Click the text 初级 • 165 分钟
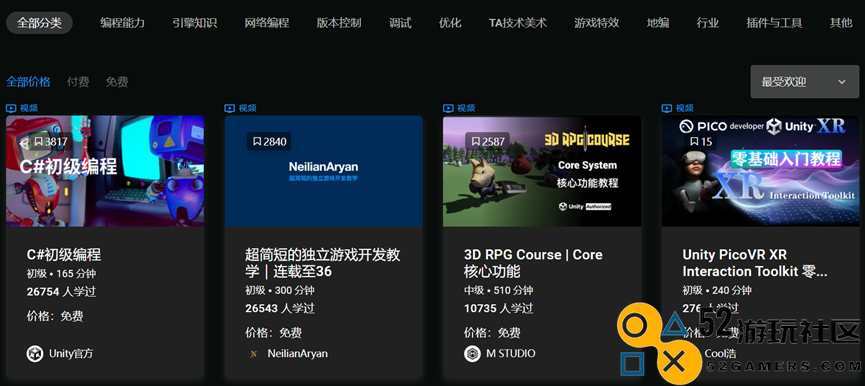This screenshot has height=386, width=865. (61, 274)
